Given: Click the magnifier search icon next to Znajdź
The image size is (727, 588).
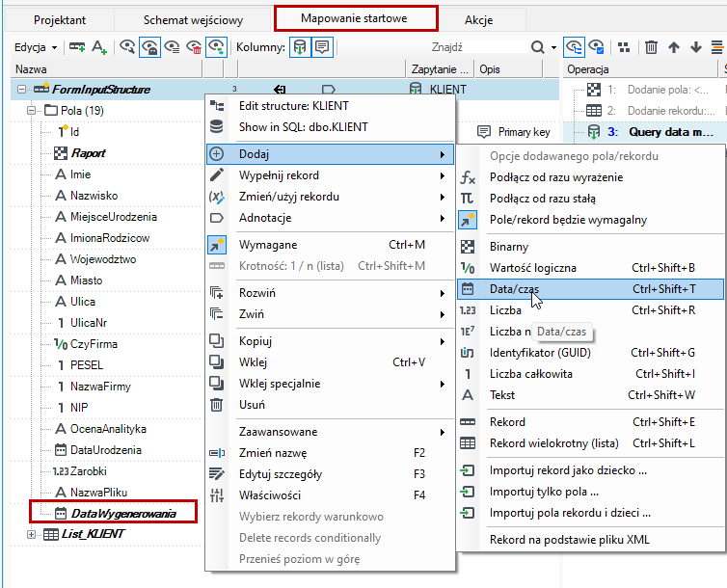Looking at the screenshot, I should point(537,47).
